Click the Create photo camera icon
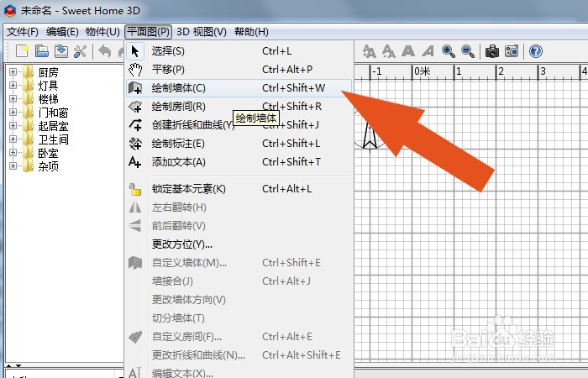 [492, 51]
